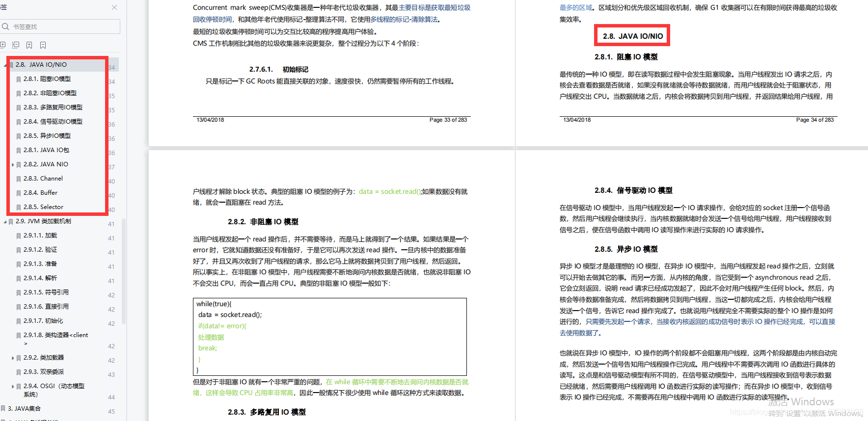
Task: Add a new bookmark icon
Action: pos(29,45)
